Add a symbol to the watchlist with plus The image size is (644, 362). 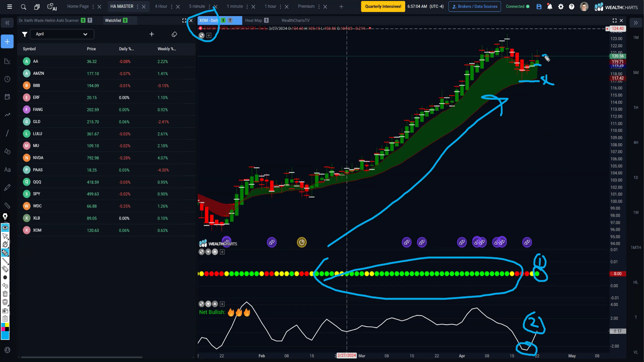152,34
